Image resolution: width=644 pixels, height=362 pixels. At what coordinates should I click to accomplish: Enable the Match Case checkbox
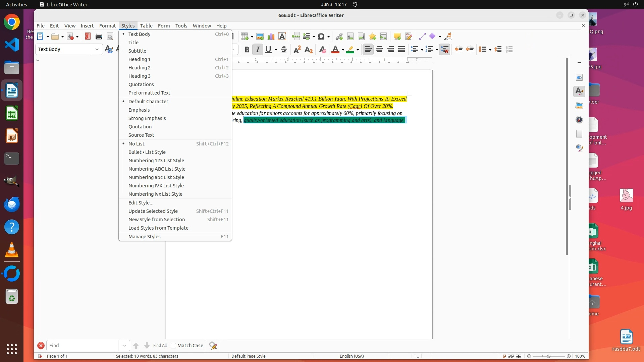tap(173, 346)
